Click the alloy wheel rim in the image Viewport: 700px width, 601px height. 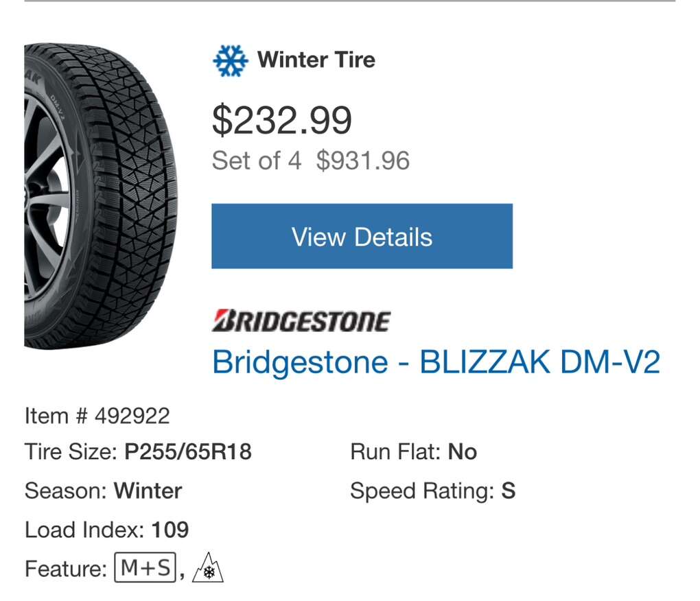[x=47, y=199]
